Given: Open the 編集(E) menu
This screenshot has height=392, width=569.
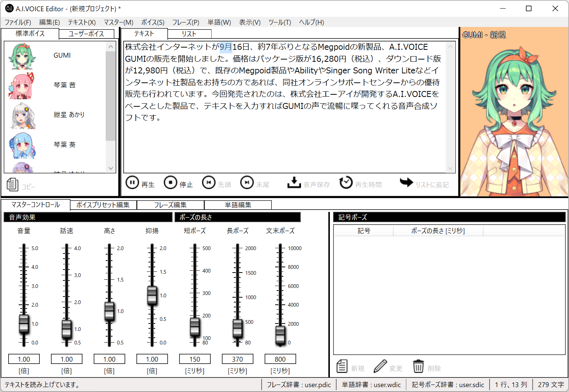Looking at the screenshot, I should [49, 22].
